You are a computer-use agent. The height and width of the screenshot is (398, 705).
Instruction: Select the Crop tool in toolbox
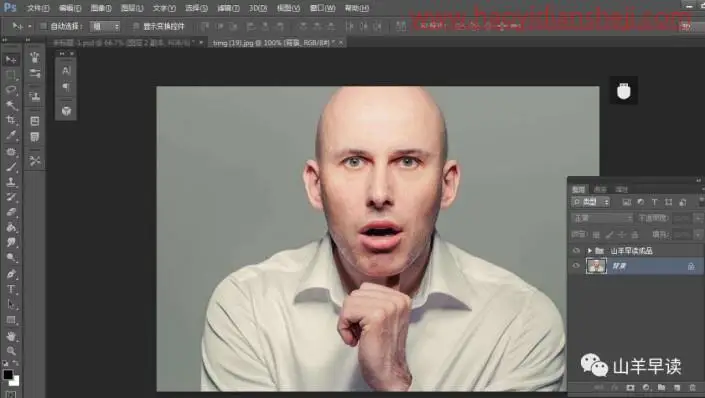[x=11, y=120]
